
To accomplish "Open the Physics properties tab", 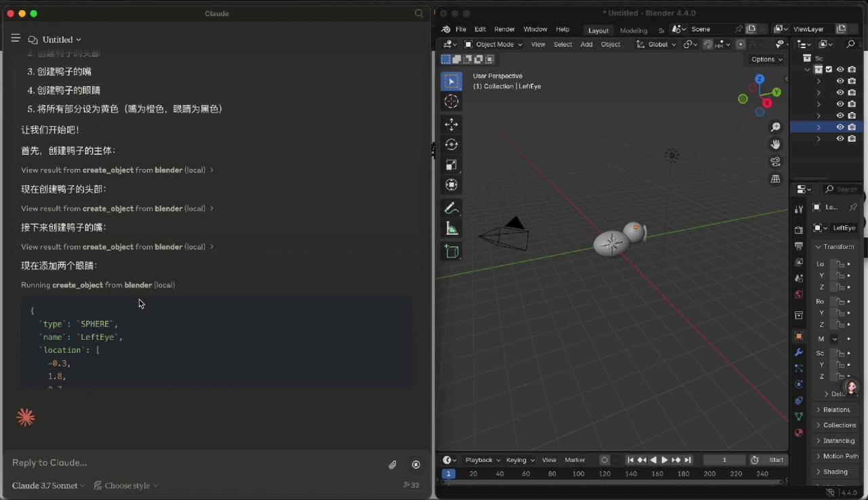I will [799, 385].
